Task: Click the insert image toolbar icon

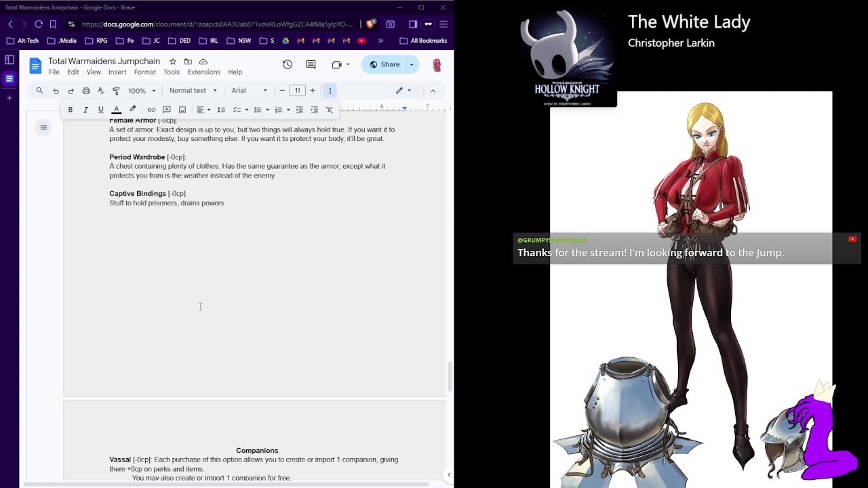Action: tap(182, 110)
